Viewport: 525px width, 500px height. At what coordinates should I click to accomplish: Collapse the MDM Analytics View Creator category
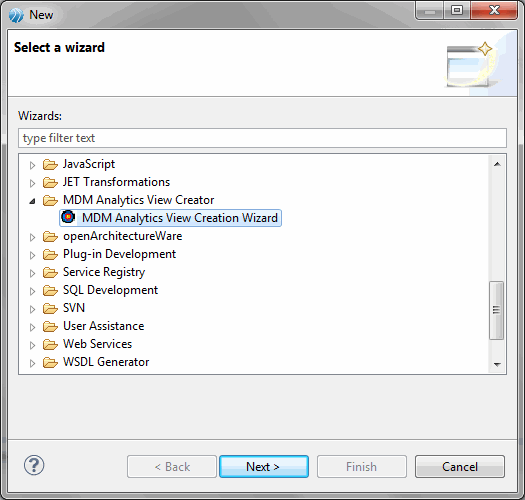pos(32,201)
